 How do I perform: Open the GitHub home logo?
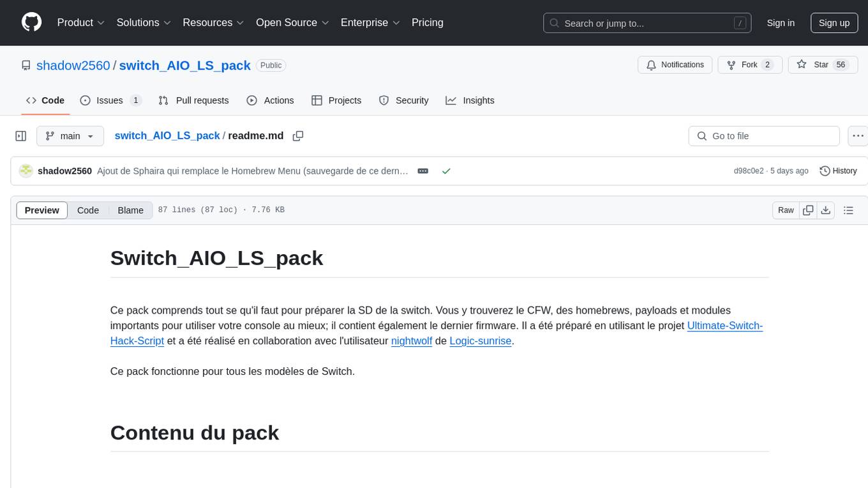(x=31, y=22)
